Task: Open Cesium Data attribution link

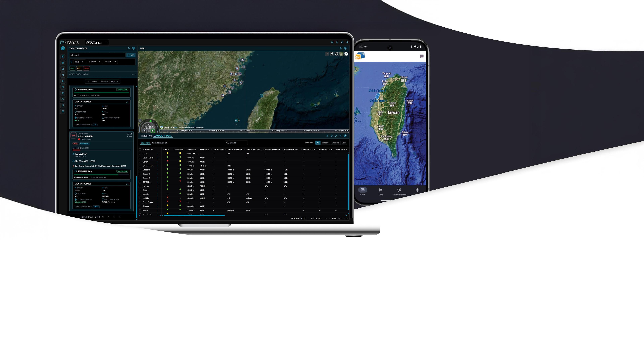Action: click(x=199, y=128)
